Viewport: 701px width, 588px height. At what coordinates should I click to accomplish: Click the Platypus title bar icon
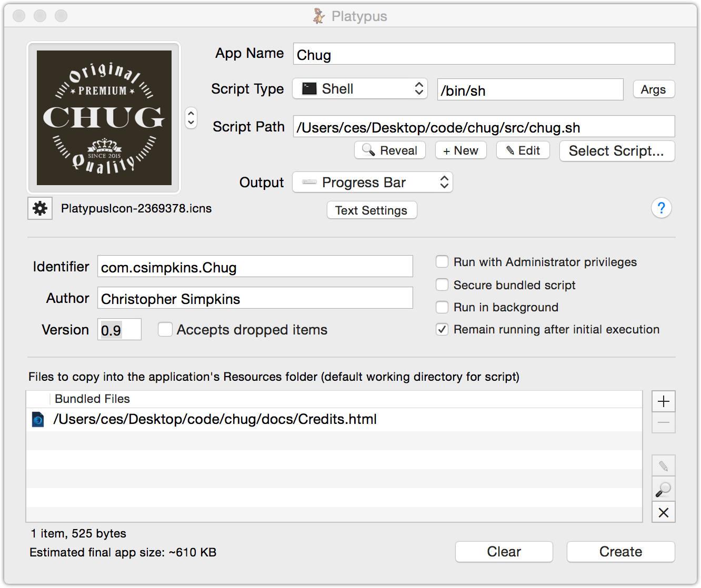coord(318,16)
